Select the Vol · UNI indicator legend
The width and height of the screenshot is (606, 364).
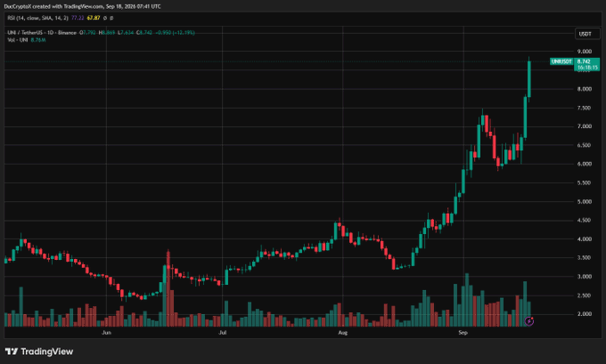click(18, 40)
